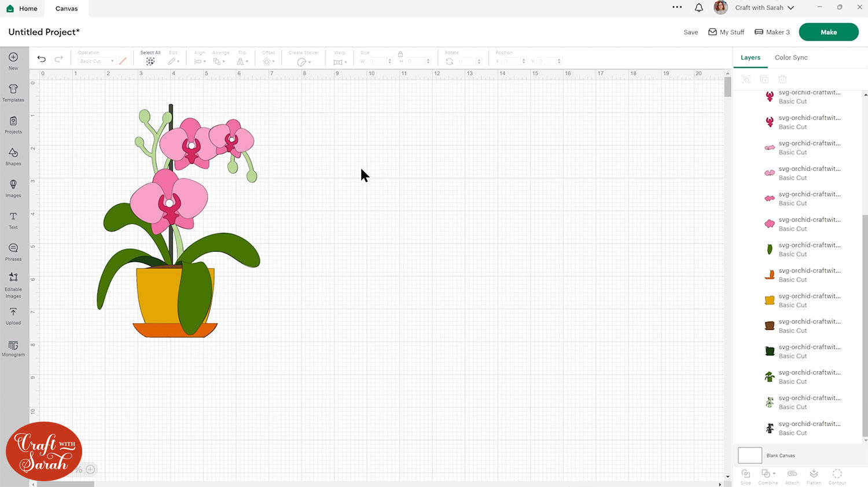Open the Upload panel
Image resolution: width=868 pixels, height=487 pixels.
point(13,316)
